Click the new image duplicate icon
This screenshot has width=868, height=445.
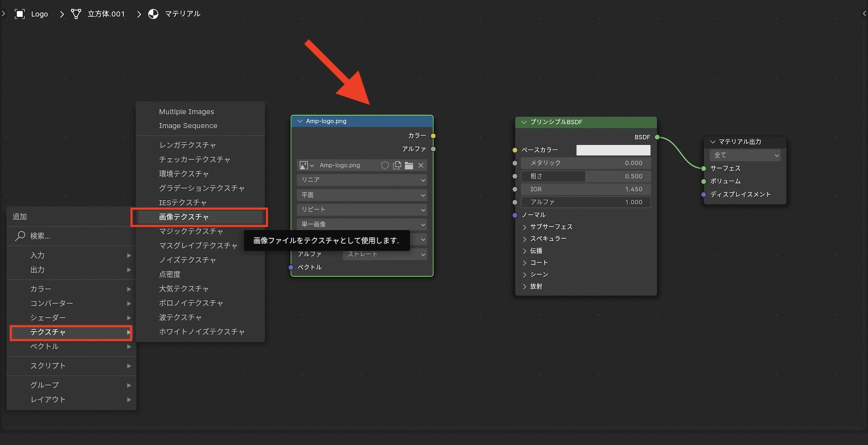[x=397, y=165]
